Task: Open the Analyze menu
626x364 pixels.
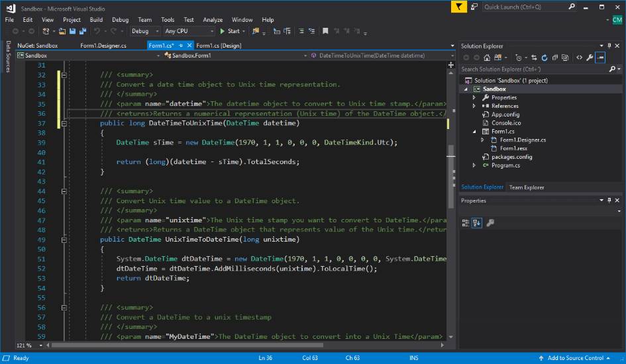Action: click(x=213, y=20)
